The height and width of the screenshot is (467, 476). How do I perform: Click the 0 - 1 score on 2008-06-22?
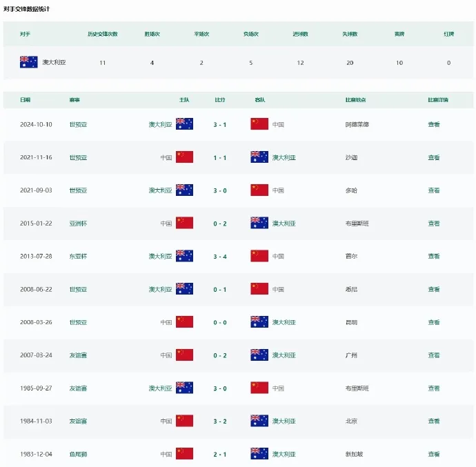pyautogui.click(x=220, y=290)
